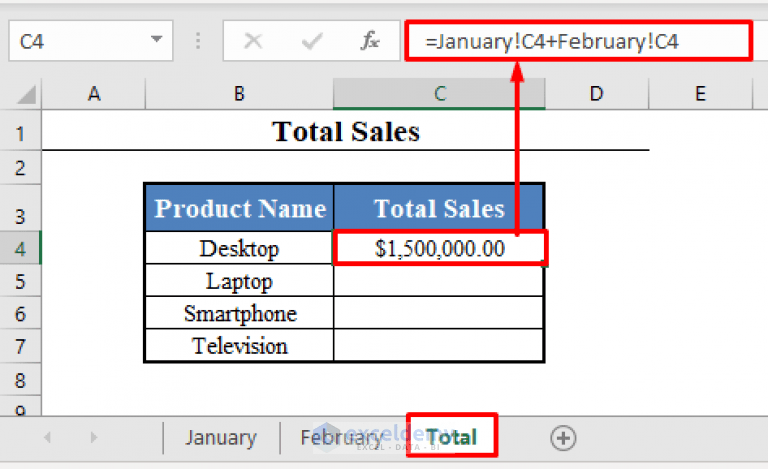
Task: Click the 'Product Name' header cell
Action: point(240,208)
